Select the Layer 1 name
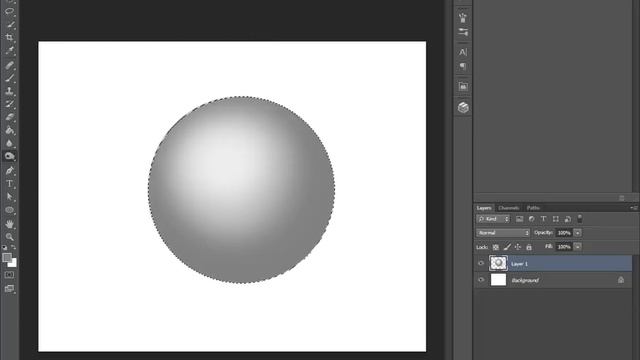The height and width of the screenshot is (360, 640). 519,264
